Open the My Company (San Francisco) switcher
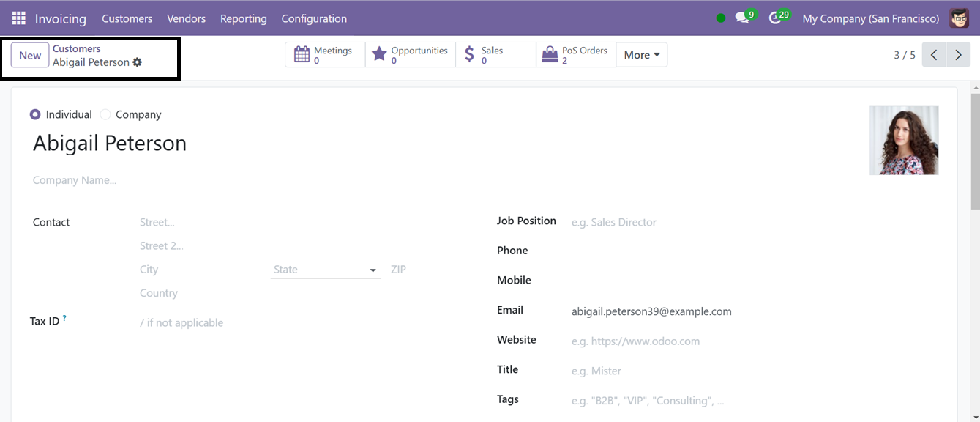Image resolution: width=980 pixels, height=422 pixels. 871,18
